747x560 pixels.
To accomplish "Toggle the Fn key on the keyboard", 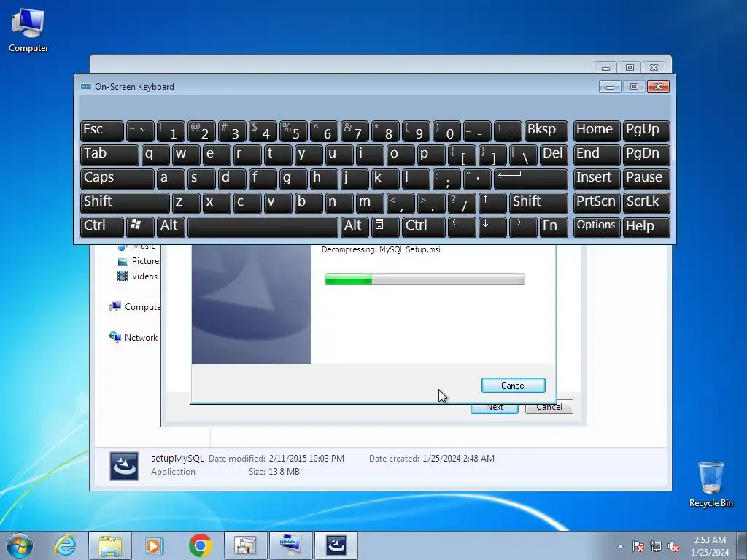I will click(x=554, y=227).
